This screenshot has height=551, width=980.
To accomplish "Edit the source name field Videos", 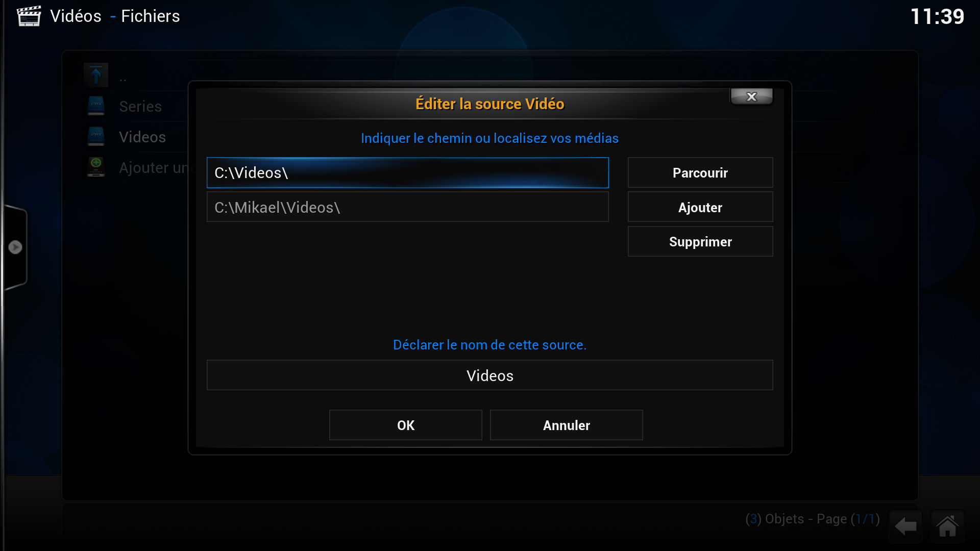I will (x=490, y=375).
